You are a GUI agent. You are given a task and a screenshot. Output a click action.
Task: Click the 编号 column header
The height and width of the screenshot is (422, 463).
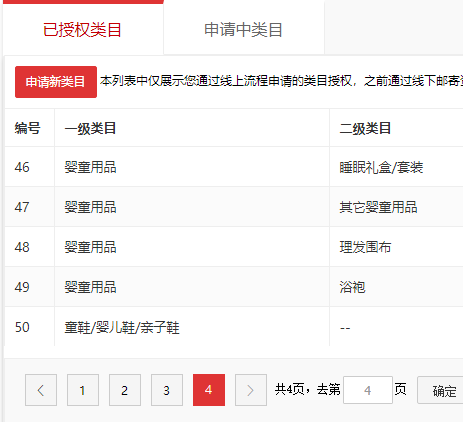(x=28, y=128)
